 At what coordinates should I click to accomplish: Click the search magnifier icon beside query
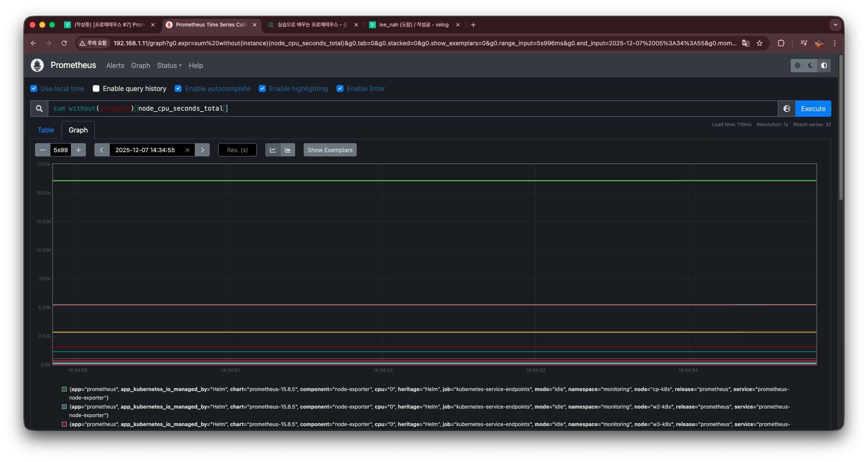pyautogui.click(x=39, y=109)
